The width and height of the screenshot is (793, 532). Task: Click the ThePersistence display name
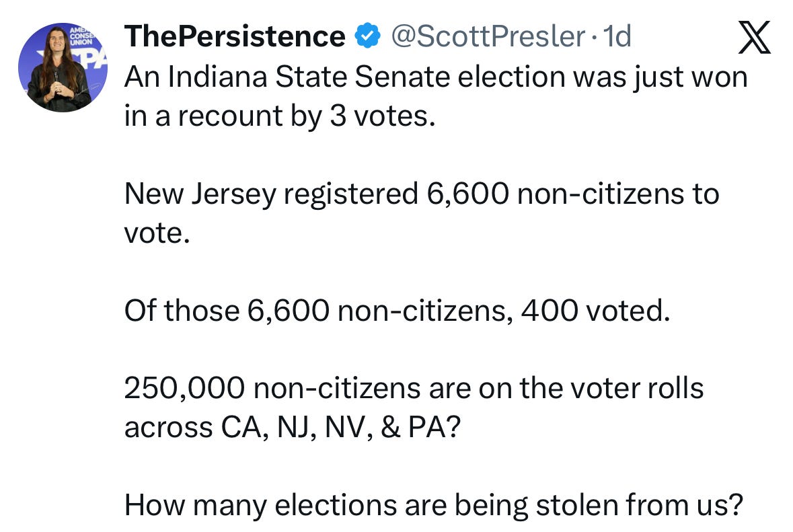235,36
